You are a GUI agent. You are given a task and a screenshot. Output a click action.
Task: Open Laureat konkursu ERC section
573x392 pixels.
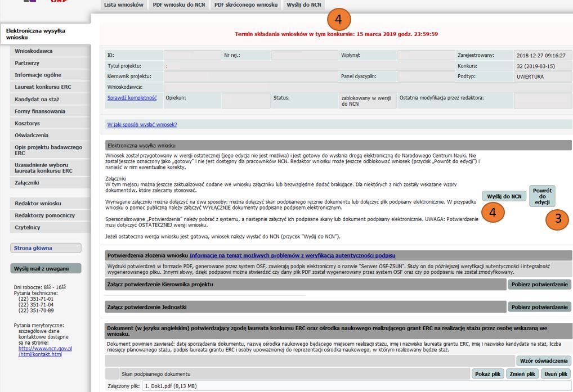50,87
